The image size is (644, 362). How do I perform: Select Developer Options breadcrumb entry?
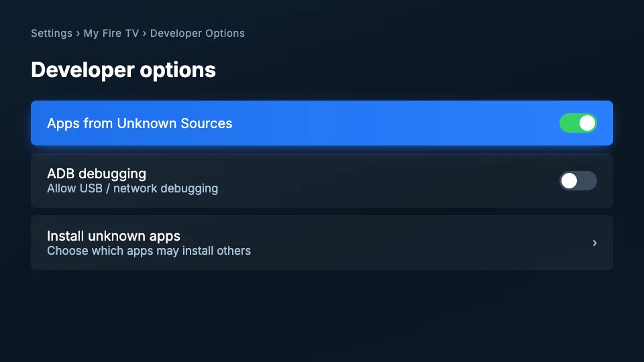click(197, 34)
